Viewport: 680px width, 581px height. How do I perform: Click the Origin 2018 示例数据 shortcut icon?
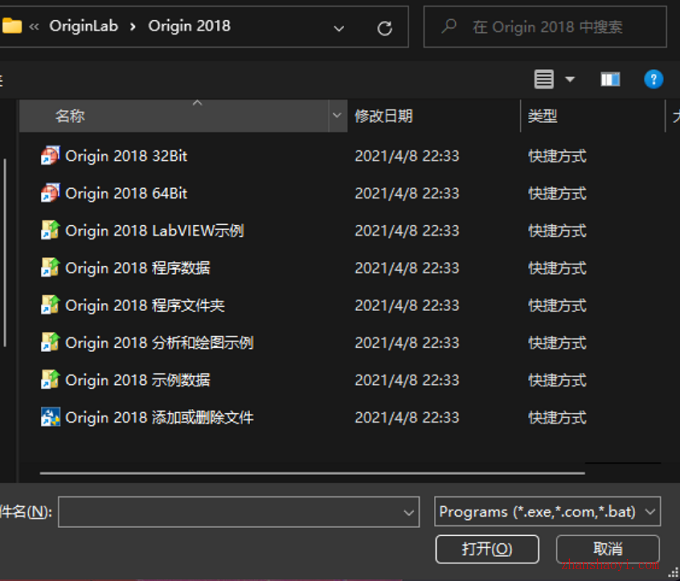coord(50,379)
